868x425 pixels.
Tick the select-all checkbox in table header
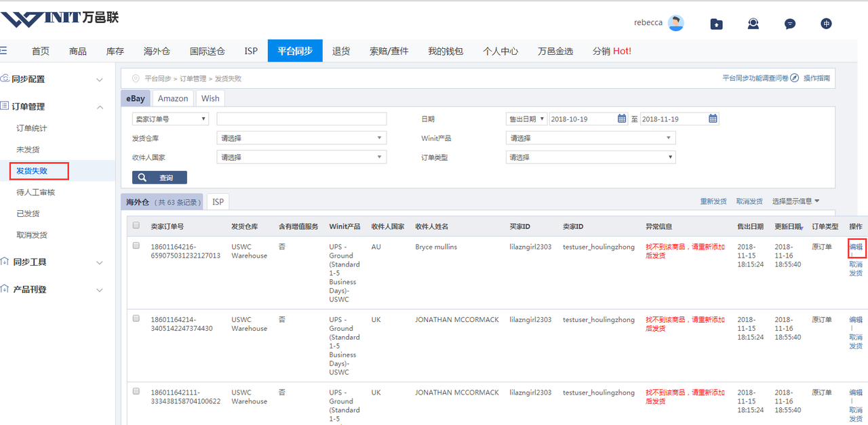point(136,226)
